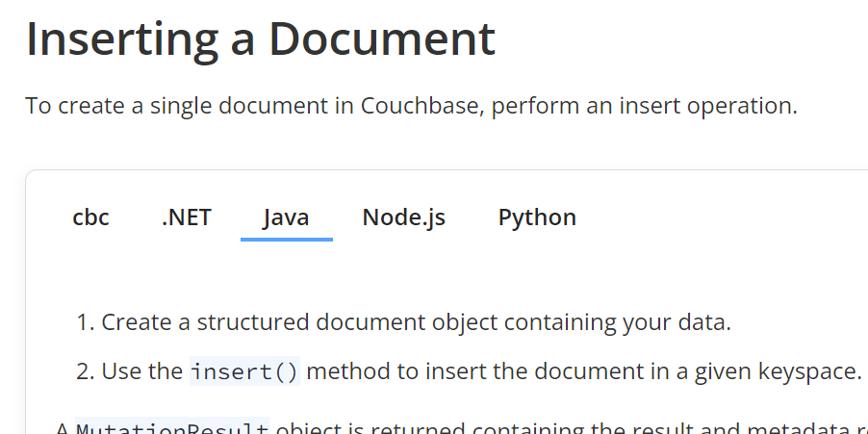Click the 'method to insert the document' text

pos(583,370)
